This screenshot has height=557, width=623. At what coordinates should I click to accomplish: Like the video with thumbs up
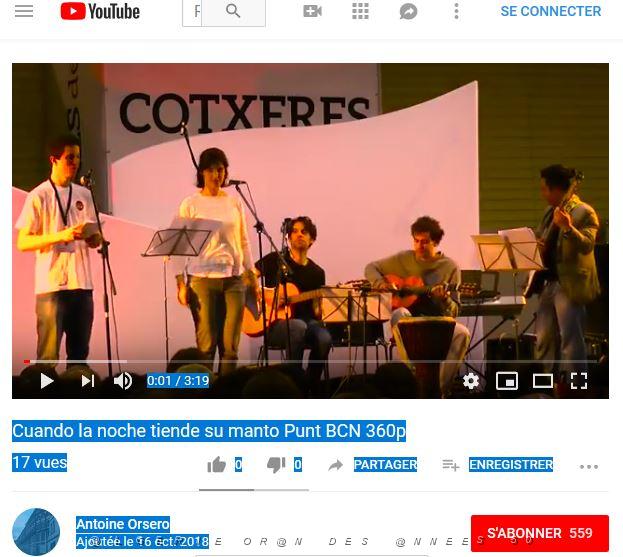pos(217,464)
